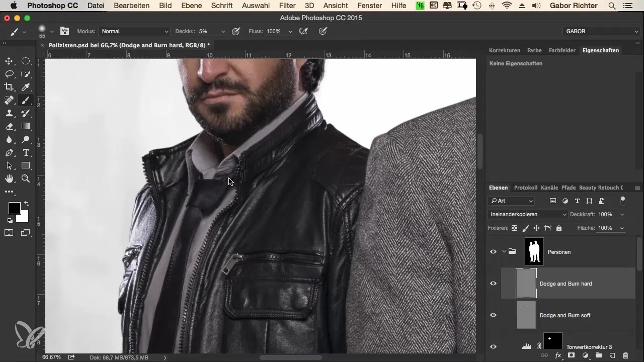Switch to the Protokoll tab
The width and height of the screenshot is (644, 362).
click(526, 188)
